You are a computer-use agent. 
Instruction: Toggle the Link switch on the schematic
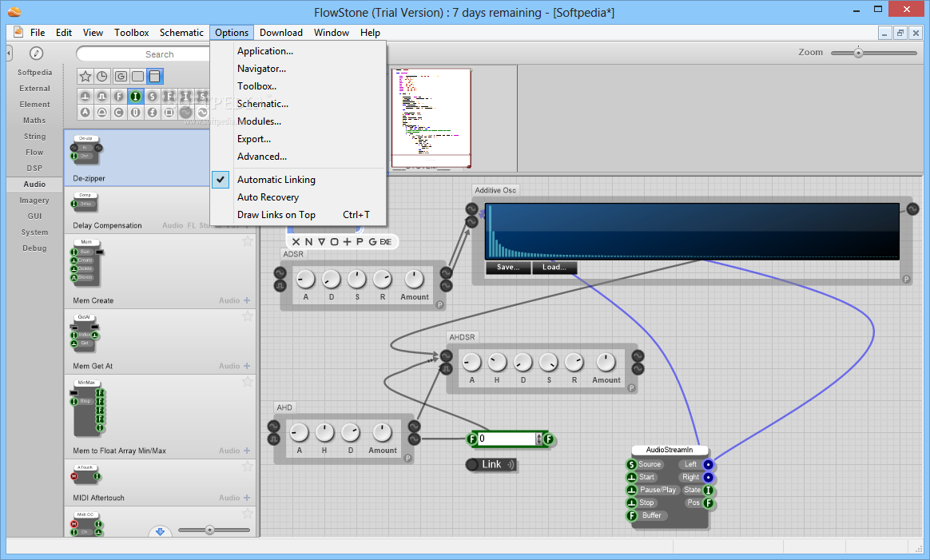[491, 464]
